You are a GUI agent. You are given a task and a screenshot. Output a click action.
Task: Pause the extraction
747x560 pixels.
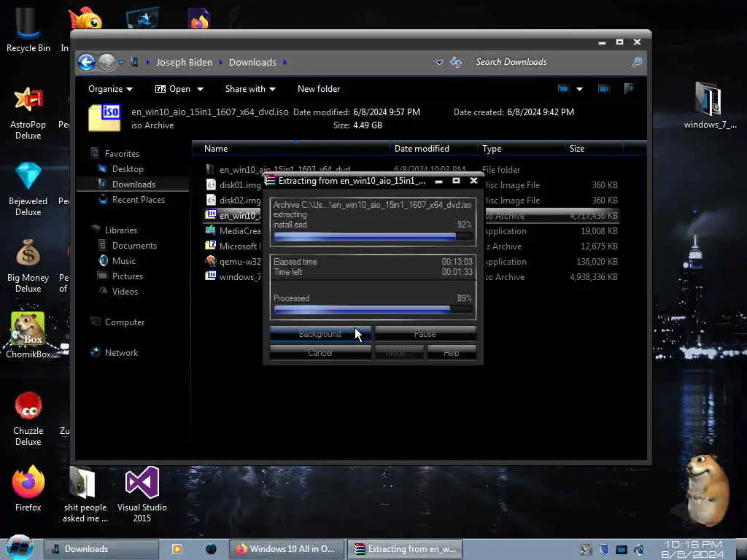(425, 334)
